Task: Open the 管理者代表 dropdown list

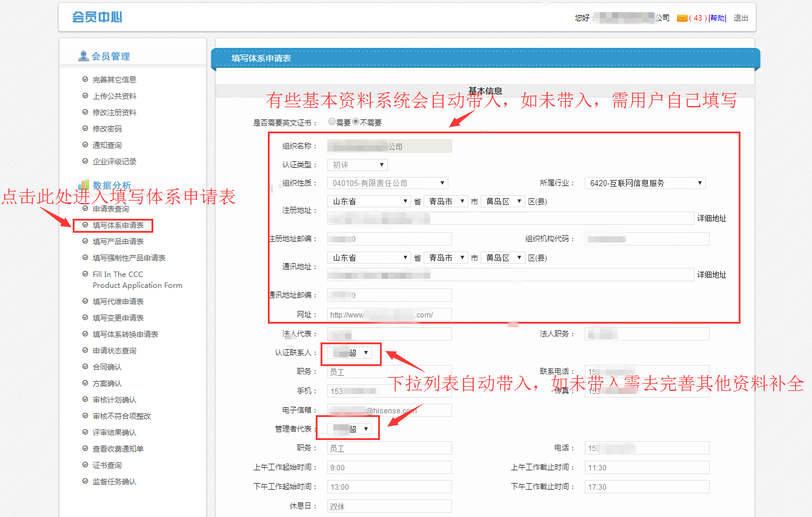Action: 350,429
